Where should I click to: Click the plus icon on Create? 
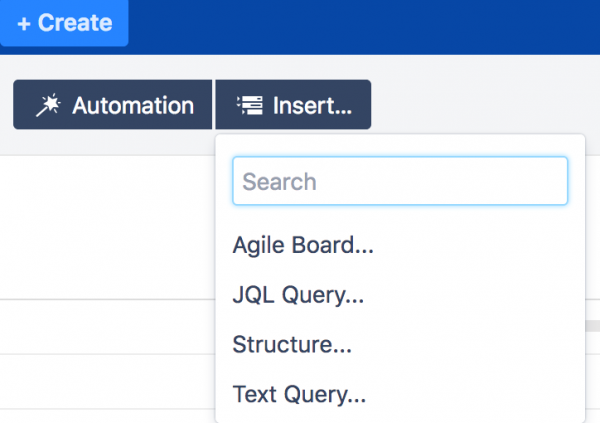coord(24,24)
